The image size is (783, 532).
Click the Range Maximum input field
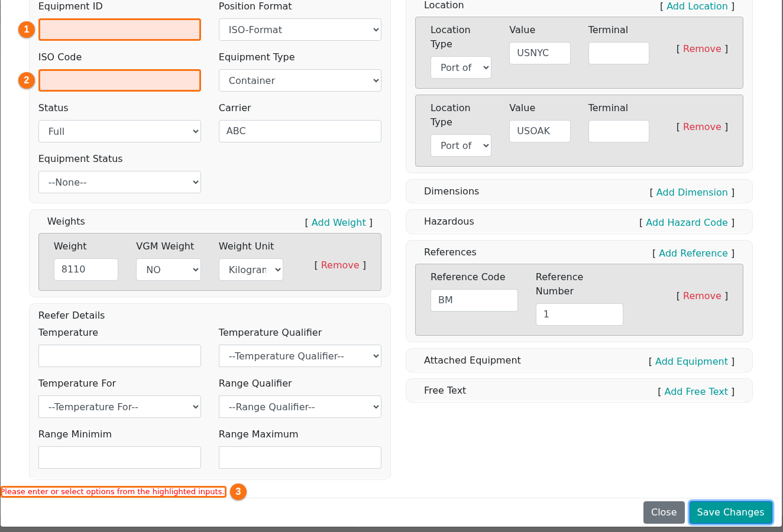coord(300,458)
